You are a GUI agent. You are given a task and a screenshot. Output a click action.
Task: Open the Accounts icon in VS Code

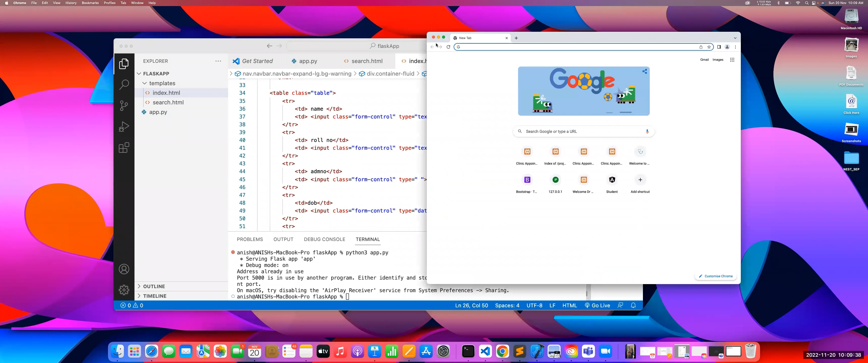click(124, 269)
